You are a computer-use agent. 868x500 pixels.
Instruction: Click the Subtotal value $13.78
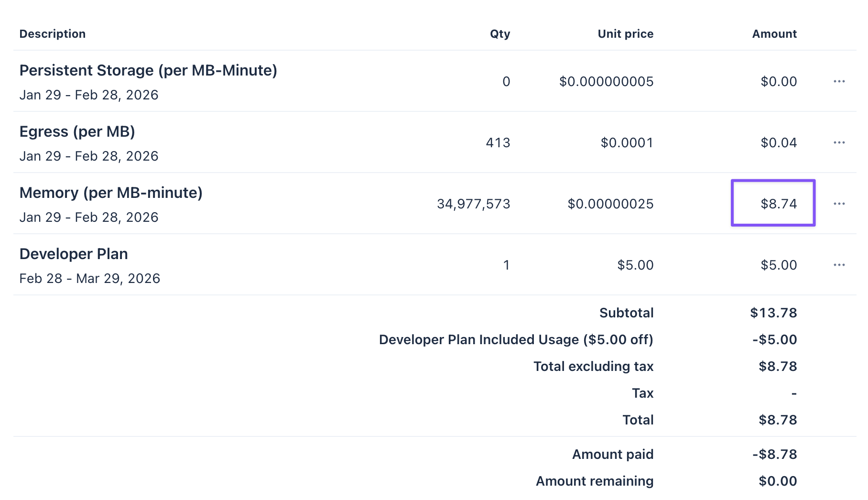click(x=773, y=313)
